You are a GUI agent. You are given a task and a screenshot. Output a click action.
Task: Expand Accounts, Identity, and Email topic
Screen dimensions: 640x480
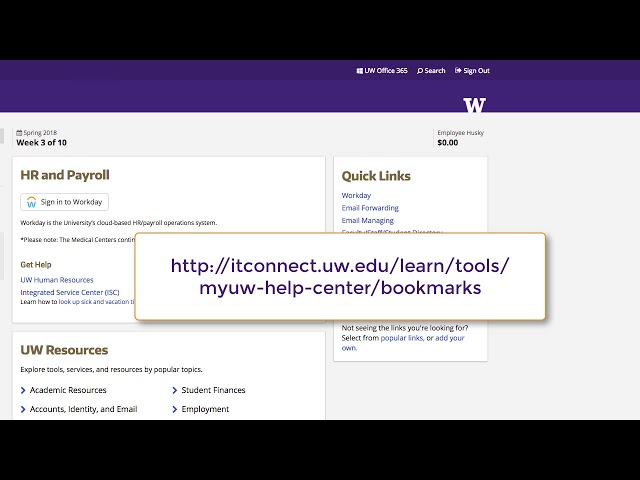tap(79, 409)
